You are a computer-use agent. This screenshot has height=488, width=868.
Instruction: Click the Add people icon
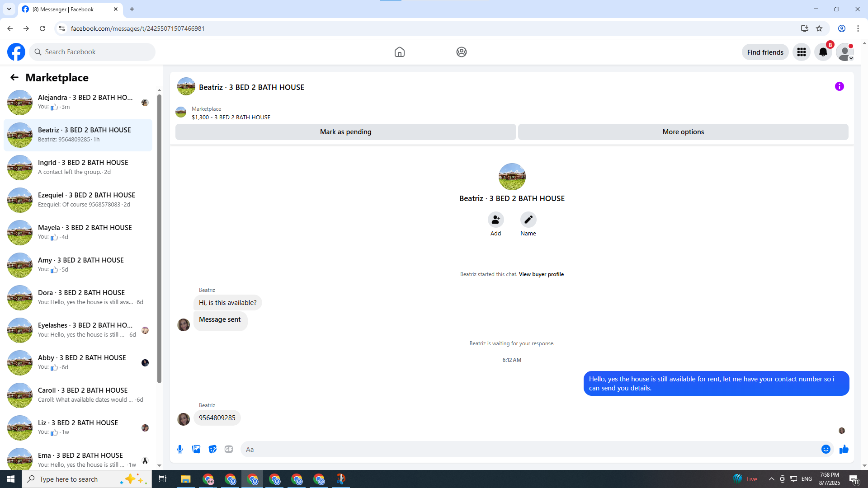[x=496, y=220]
